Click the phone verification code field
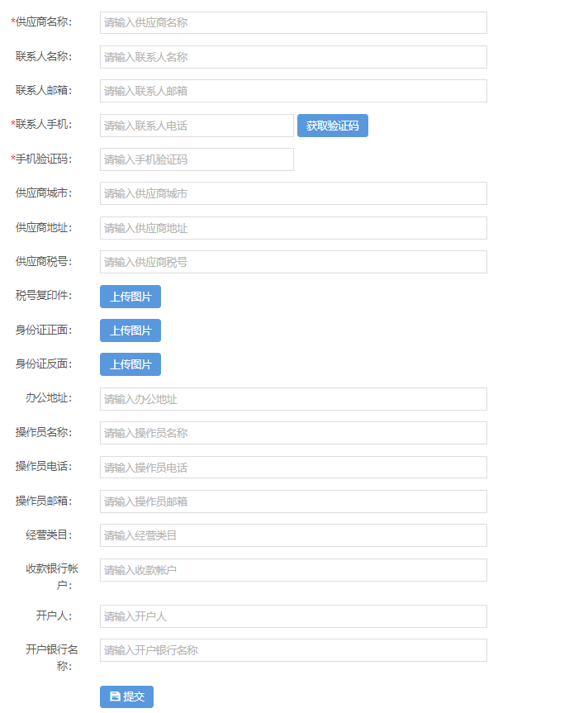Screen dimensions: 588x713 click(x=197, y=159)
